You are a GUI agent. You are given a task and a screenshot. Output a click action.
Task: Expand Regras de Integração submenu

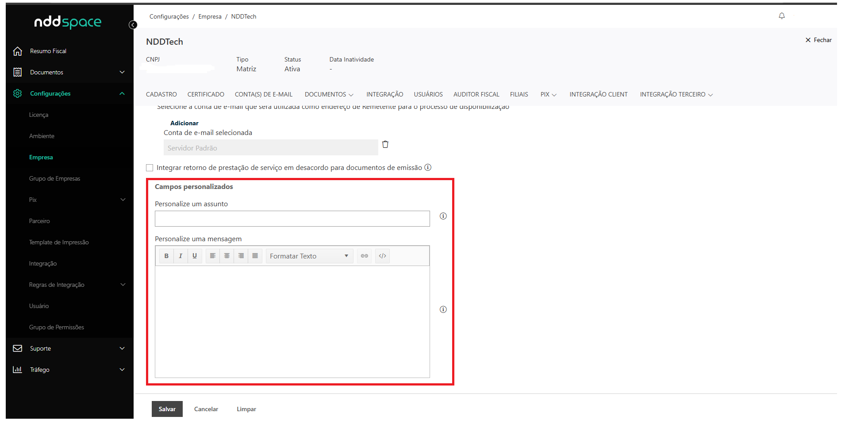pyautogui.click(x=123, y=285)
